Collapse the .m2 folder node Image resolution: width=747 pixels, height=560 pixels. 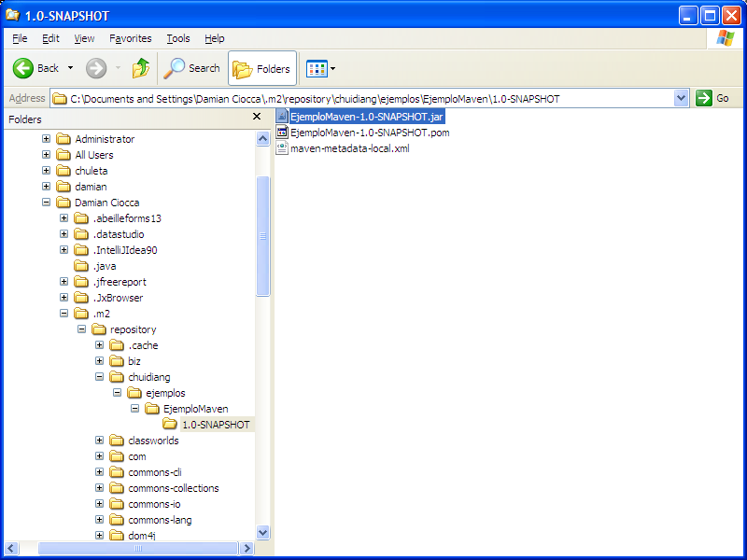(x=63, y=314)
